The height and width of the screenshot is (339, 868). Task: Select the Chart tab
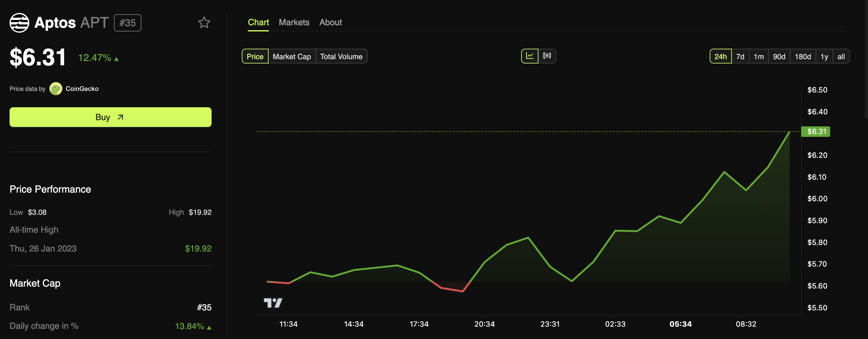click(x=258, y=22)
